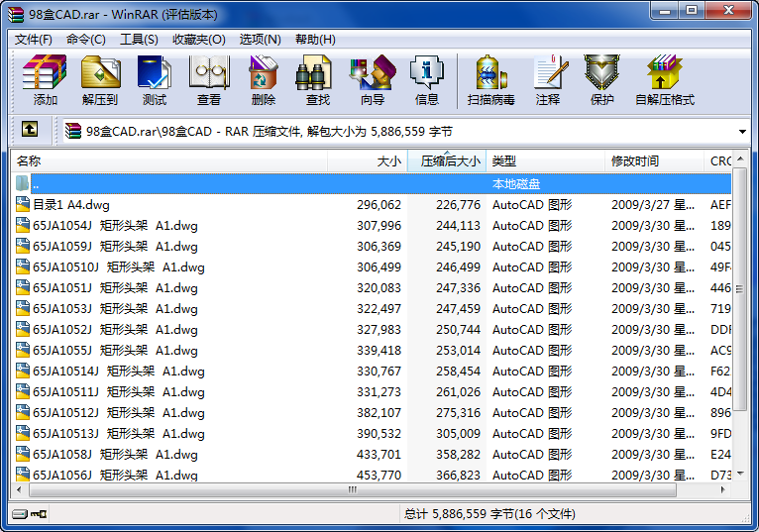
Task: Run the 测试 (Test) archive tool
Action: pyautogui.click(x=155, y=80)
